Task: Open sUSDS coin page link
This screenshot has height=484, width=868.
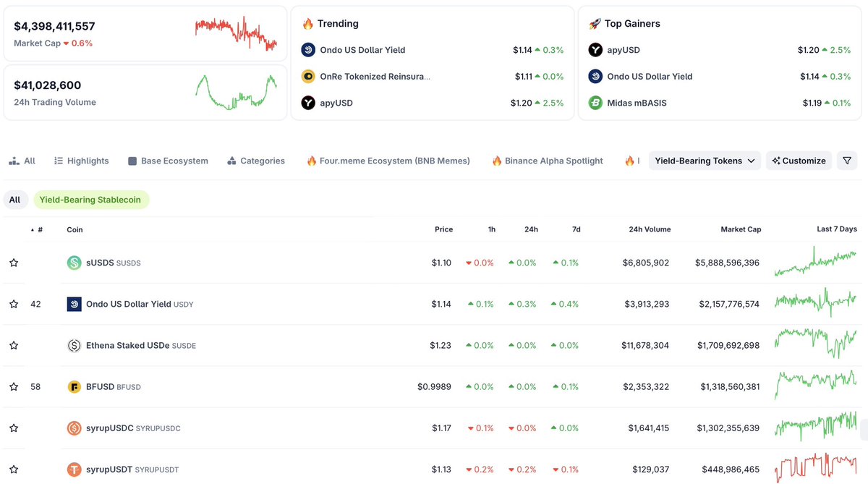Action: [114, 263]
